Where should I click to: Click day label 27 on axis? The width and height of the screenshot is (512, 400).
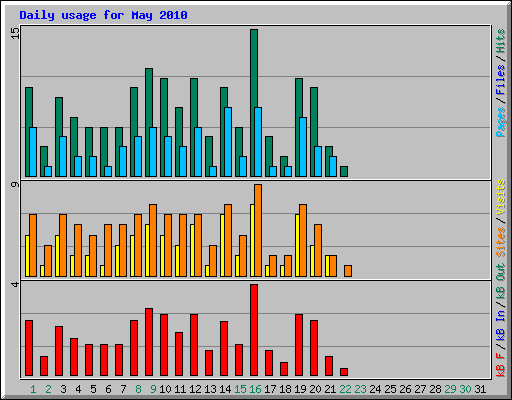pyautogui.click(x=420, y=389)
